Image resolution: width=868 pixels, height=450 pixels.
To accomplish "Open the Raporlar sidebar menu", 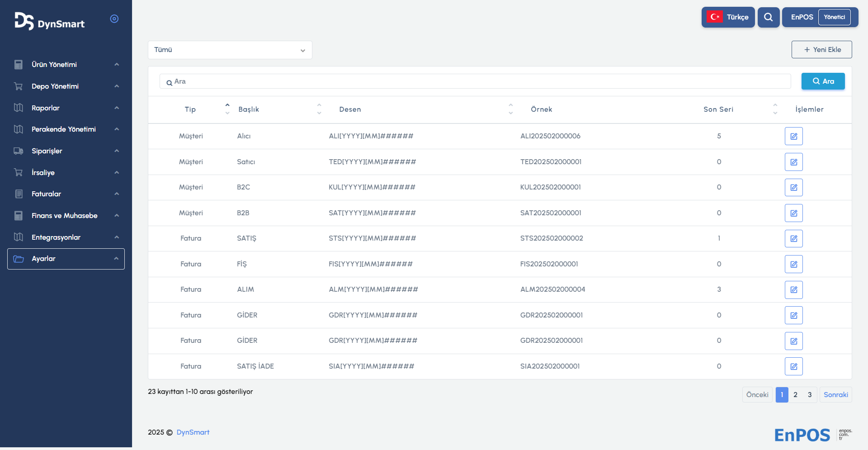I will (66, 108).
